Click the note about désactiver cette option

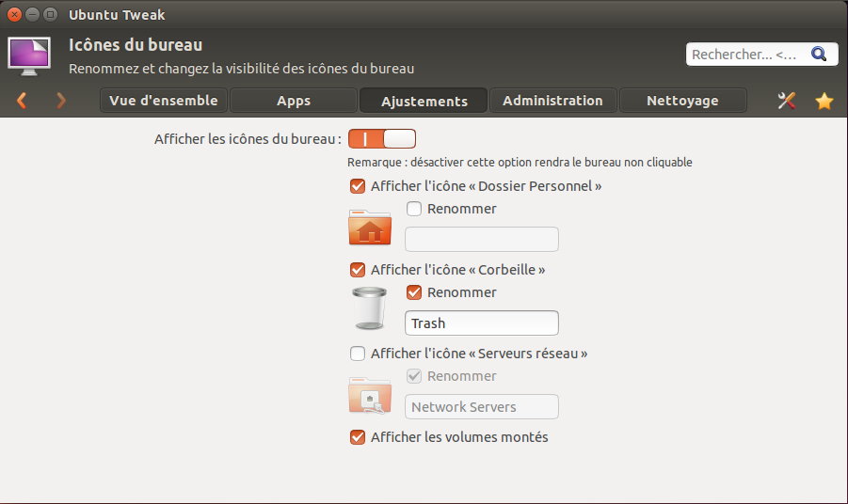tap(520, 163)
